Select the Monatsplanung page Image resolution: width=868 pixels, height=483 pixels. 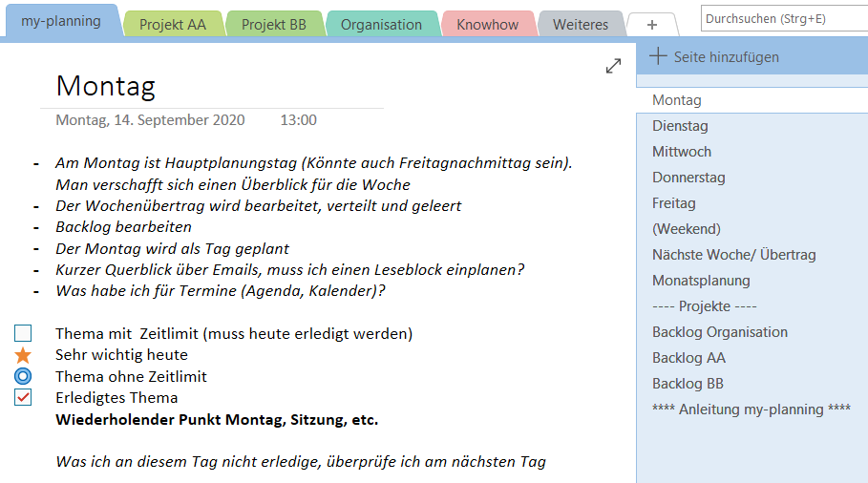point(701,281)
